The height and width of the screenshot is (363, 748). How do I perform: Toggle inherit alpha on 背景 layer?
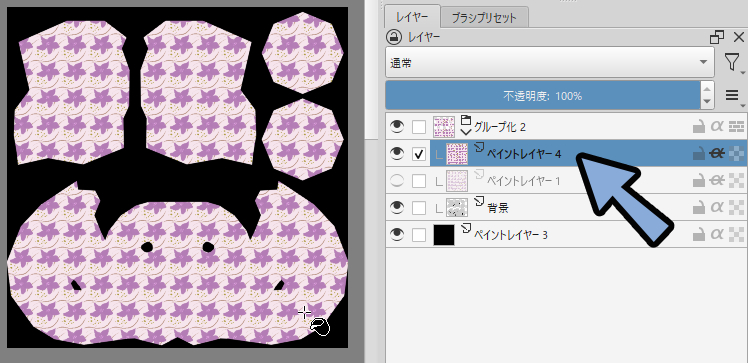point(717,207)
